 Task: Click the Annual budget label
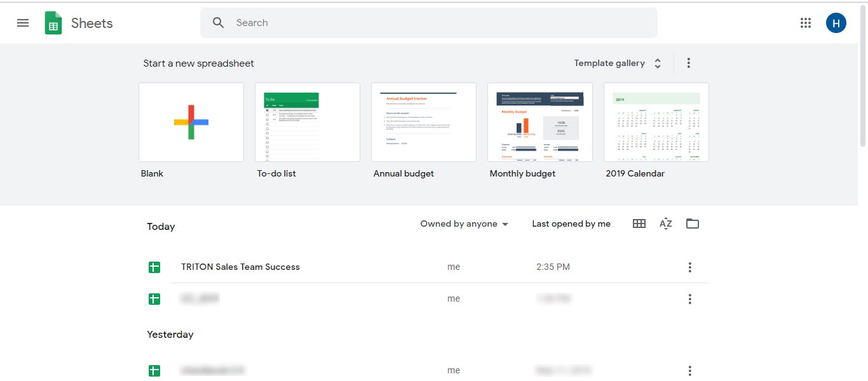403,173
